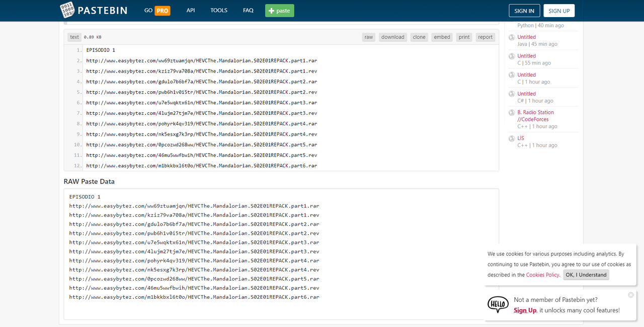Open Untitled Java paste from 45 min ago
The image size is (644, 327).
point(526,37)
